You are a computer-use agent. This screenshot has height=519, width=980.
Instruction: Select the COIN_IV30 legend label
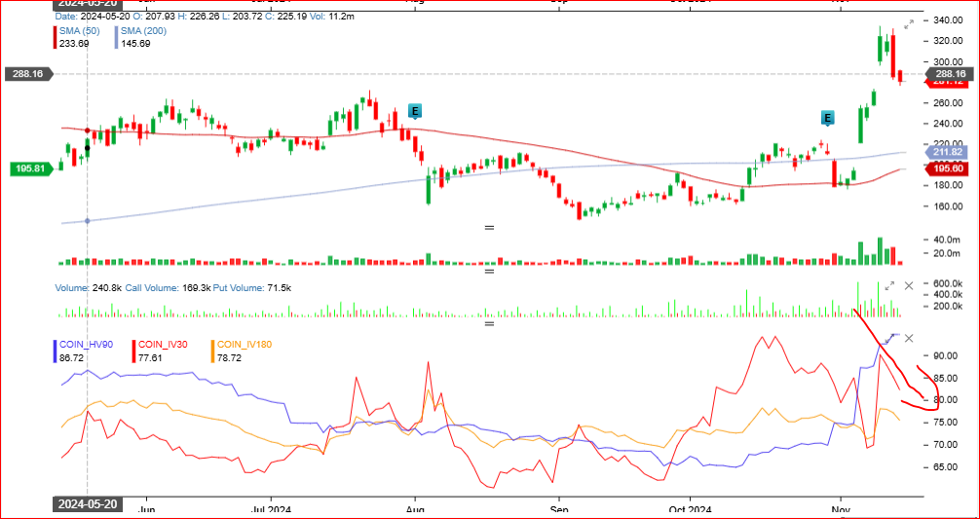(164, 344)
